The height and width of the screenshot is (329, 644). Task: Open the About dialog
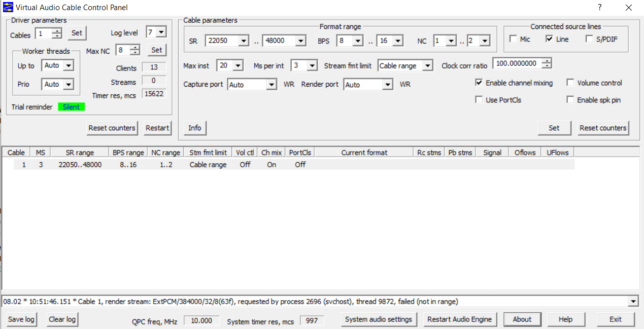tap(522, 319)
